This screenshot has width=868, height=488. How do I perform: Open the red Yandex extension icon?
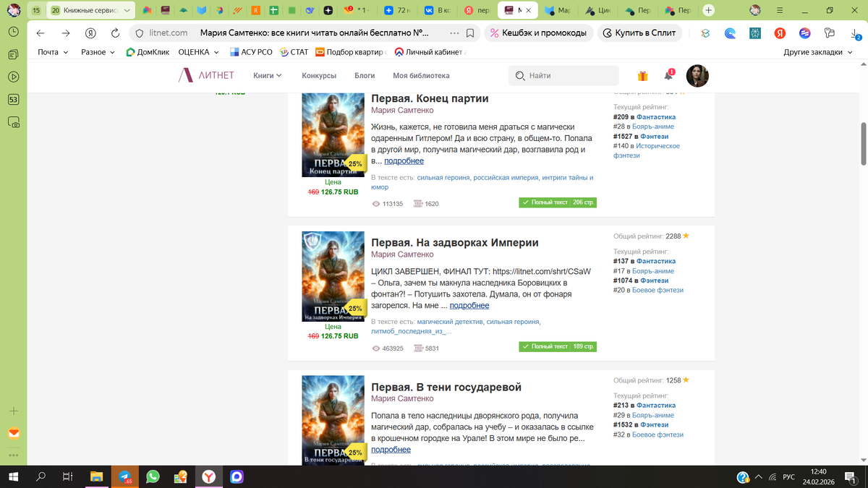click(780, 33)
